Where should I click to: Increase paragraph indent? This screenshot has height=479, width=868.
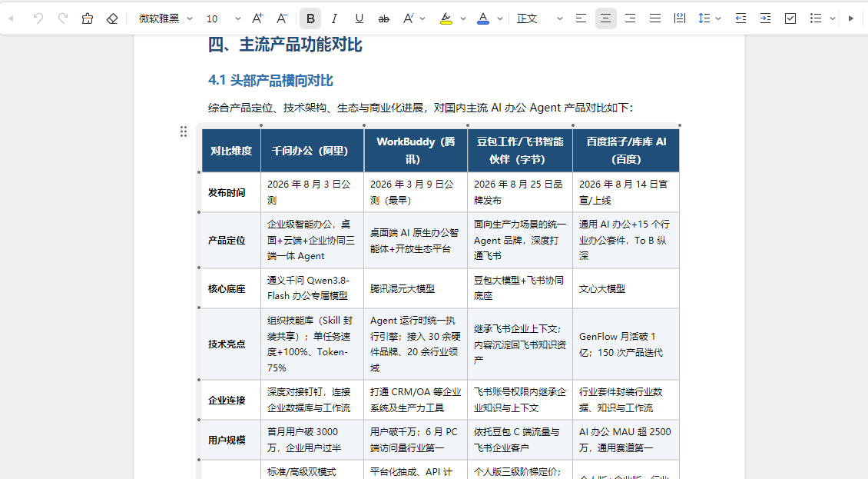(766, 18)
